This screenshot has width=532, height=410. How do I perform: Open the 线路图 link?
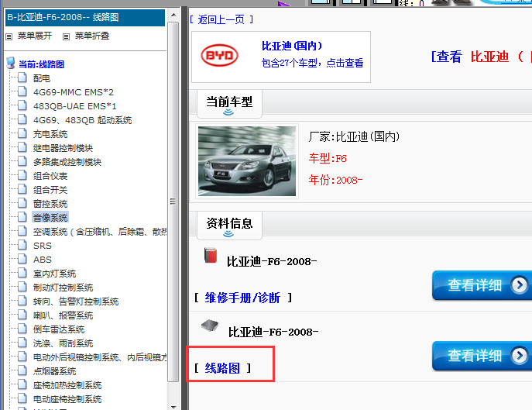(x=222, y=368)
